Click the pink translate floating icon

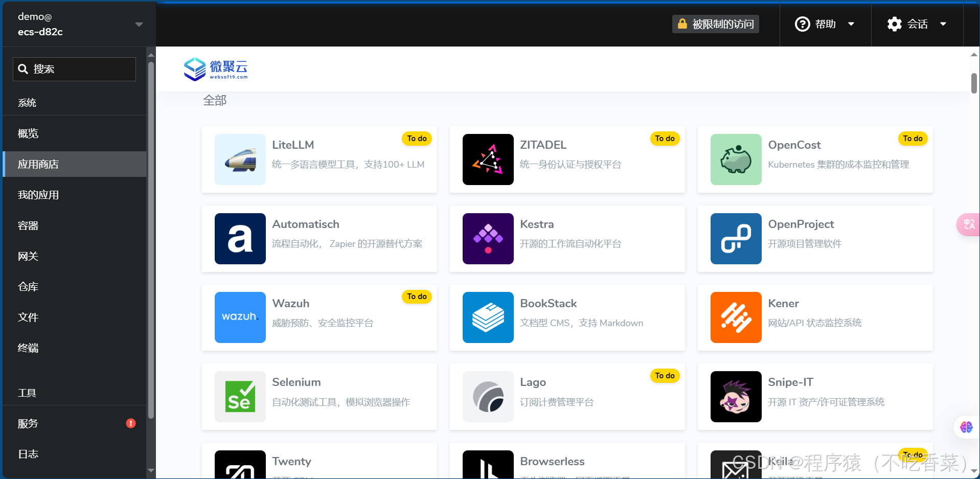(968, 224)
